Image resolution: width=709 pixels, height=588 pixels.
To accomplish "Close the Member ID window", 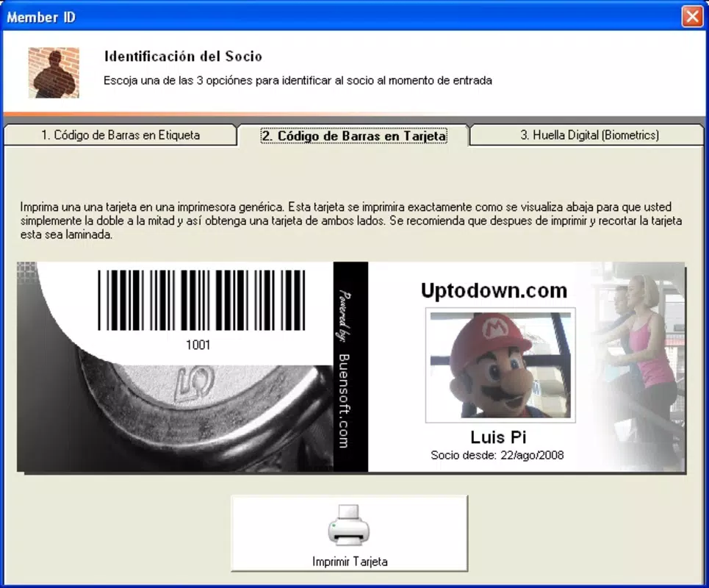I will click(x=692, y=17).
